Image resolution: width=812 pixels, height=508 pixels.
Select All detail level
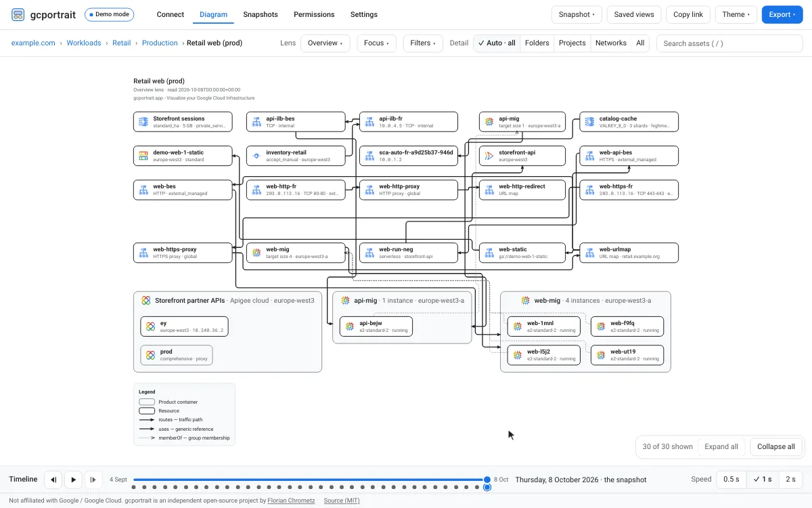click(x=640, y=43)
